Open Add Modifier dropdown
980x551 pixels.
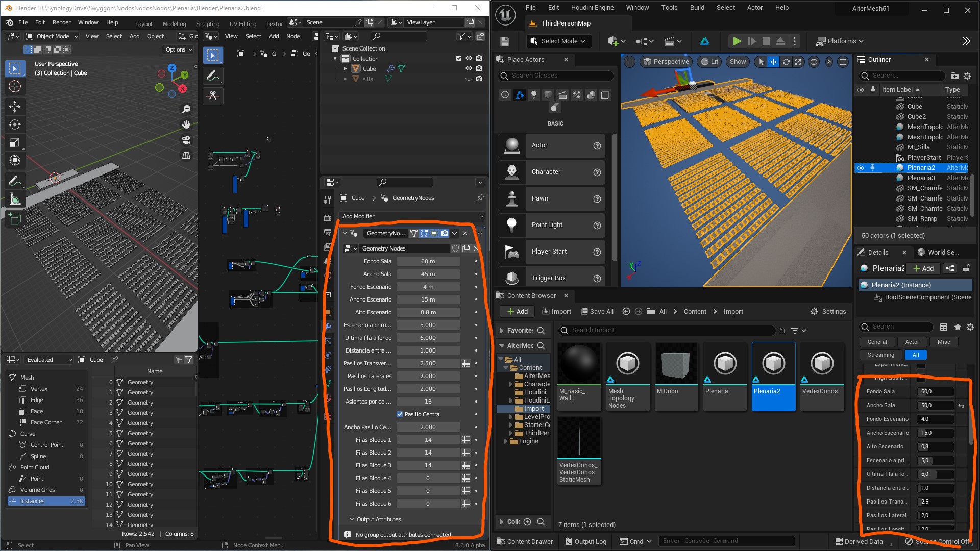pyautogui.click(x=412, y=216)
